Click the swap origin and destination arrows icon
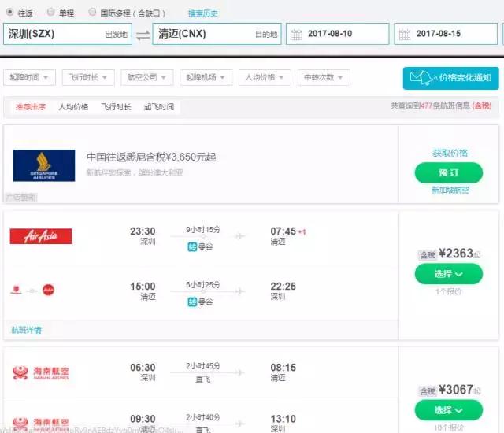This screenshot has height=433, width=504. point(143,35)
